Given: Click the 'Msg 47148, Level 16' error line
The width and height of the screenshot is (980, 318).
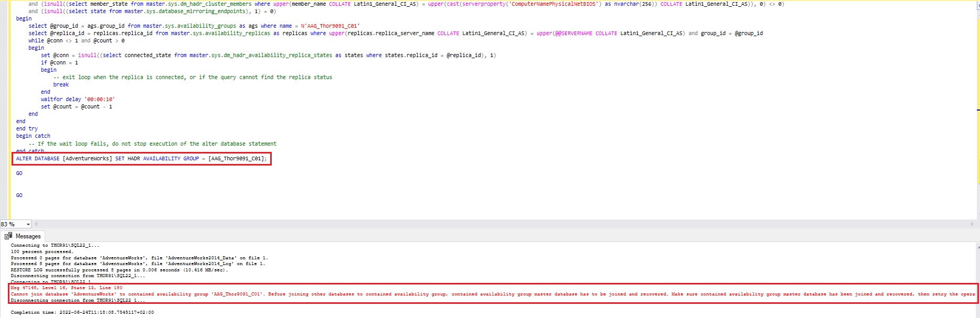Looking at the screenshot, I should (67, 288).
